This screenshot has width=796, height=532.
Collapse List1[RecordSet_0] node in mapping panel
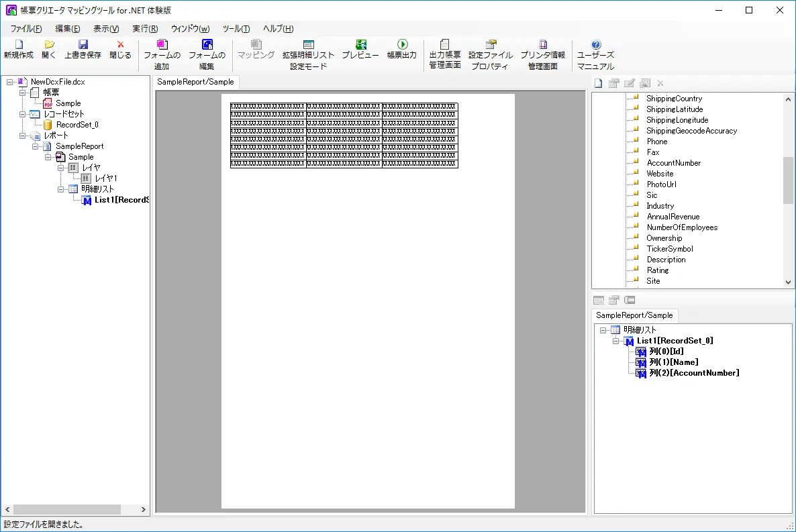(x=616, y=341)
